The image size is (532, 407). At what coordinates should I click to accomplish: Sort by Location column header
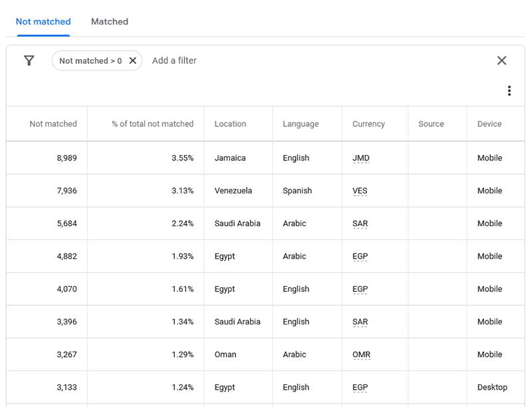(x=230, y=124)
